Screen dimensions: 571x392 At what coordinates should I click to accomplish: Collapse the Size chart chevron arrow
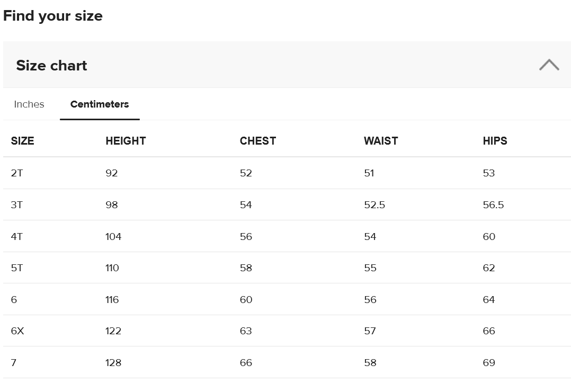(549, 65)
